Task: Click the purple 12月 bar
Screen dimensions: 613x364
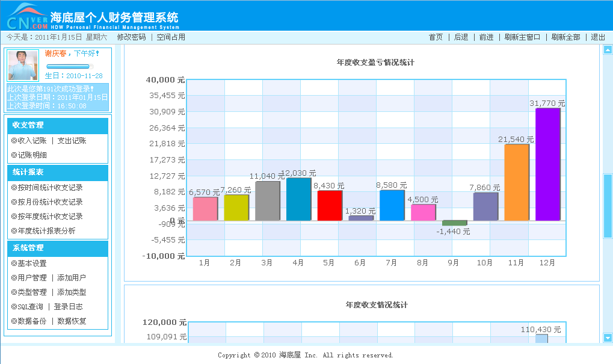Action: point(547,164)
